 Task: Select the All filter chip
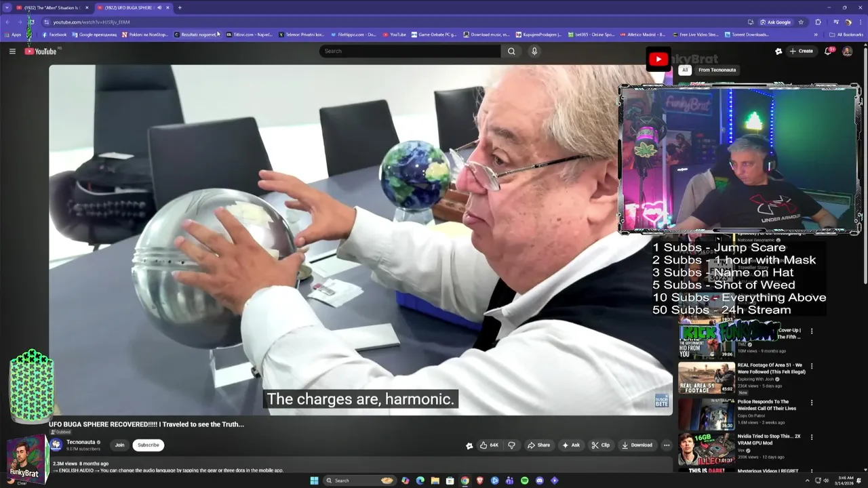click(685, 70)
